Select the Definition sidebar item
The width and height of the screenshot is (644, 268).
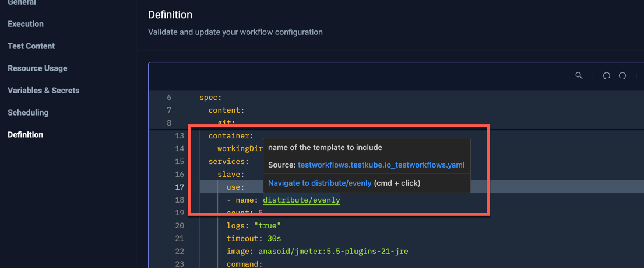click(x=25, y=135)
